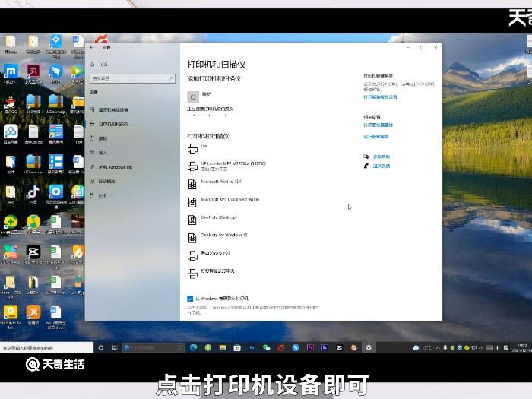Open Task View from the taskbar
The width and height of the screenshot is (532, 399).
click(x=115, y=348)
